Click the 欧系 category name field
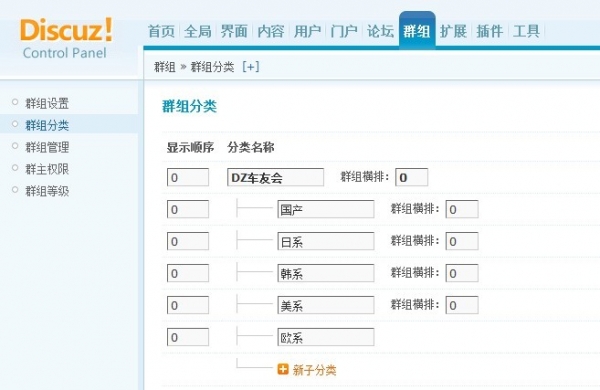600x390 pixels. point(326,337)
